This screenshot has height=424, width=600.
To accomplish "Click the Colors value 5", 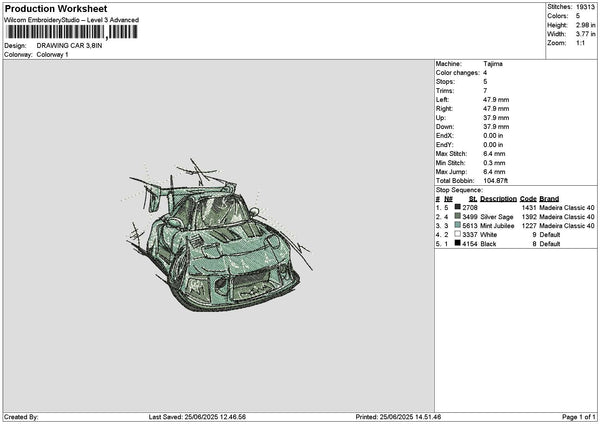I will click(x=578, y=16).
